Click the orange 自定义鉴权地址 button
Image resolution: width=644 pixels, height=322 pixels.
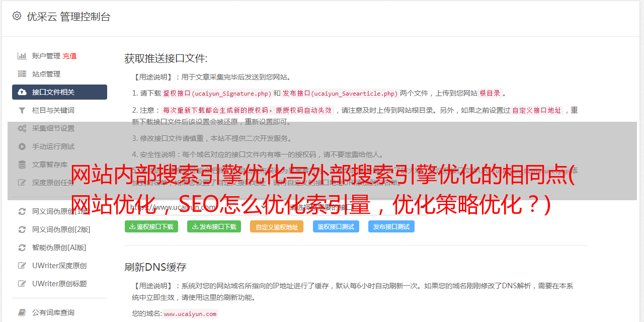[277, 226]
